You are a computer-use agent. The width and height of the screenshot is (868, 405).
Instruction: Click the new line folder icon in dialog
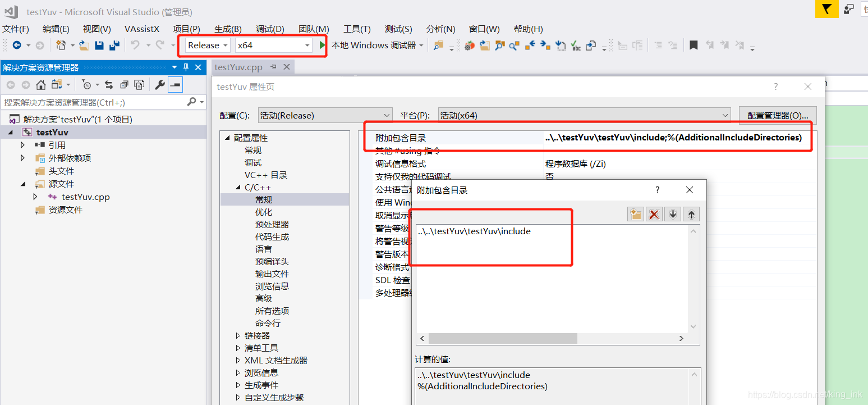(x=635, y=214)
